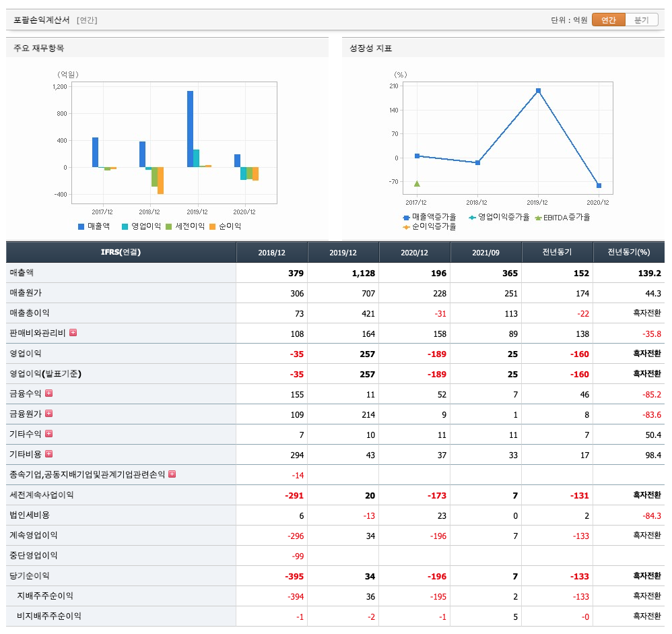Click the 단위 : 억원 unit label
The height and width of the screenshot is (634, 672).
tap(569, 20)
